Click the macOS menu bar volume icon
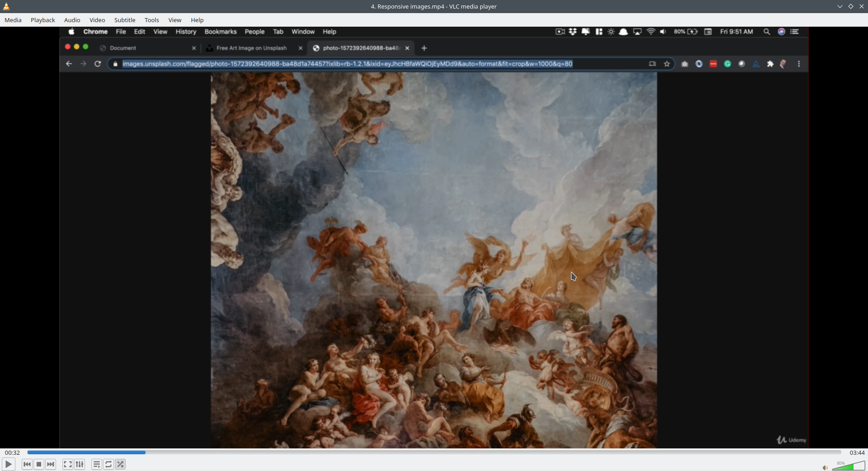This screenshot has height=471, width=868. point(663,32)
